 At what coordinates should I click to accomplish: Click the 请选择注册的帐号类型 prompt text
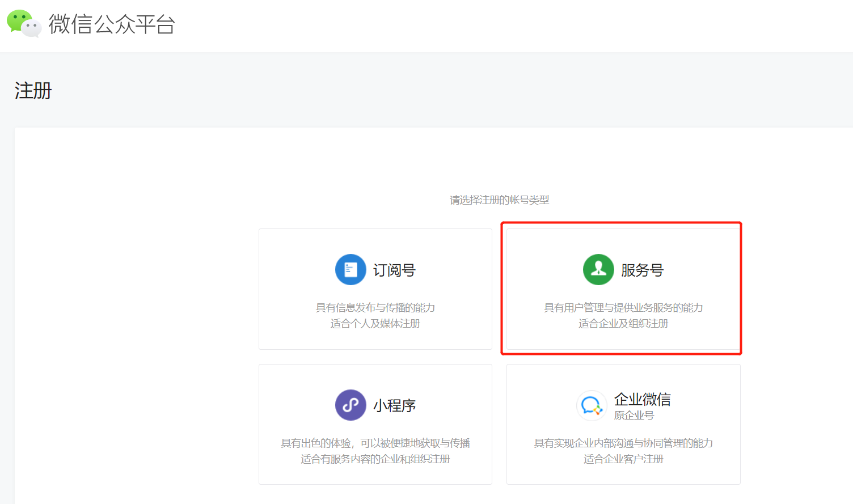point(499,200)
